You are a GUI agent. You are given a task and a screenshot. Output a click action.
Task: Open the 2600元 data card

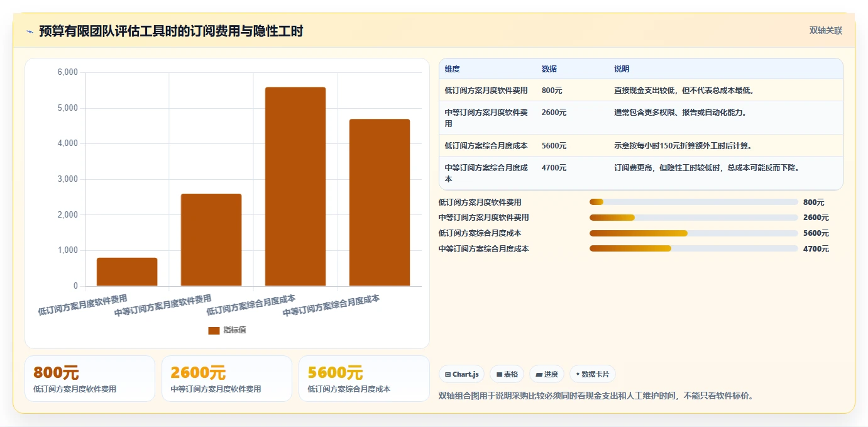[x=227, y=379]
